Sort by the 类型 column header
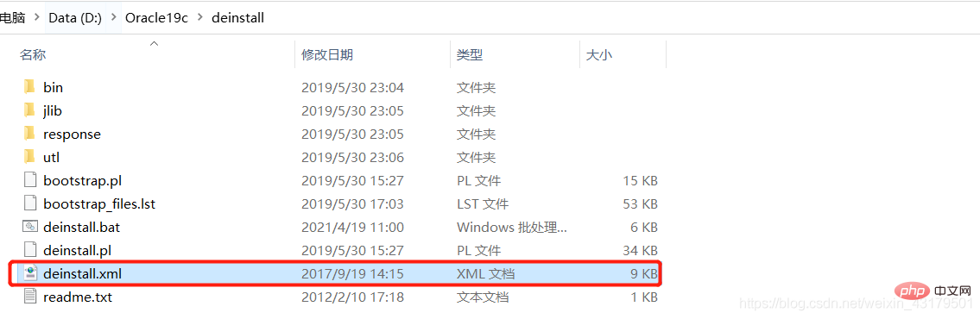This screenshot has width=980, height=319. click(x=470, y=55)
